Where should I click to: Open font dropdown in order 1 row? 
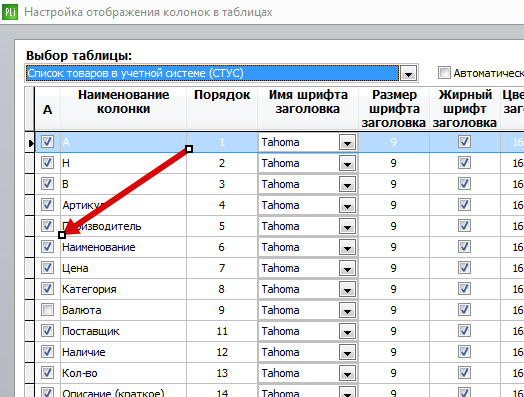(347, 143)
